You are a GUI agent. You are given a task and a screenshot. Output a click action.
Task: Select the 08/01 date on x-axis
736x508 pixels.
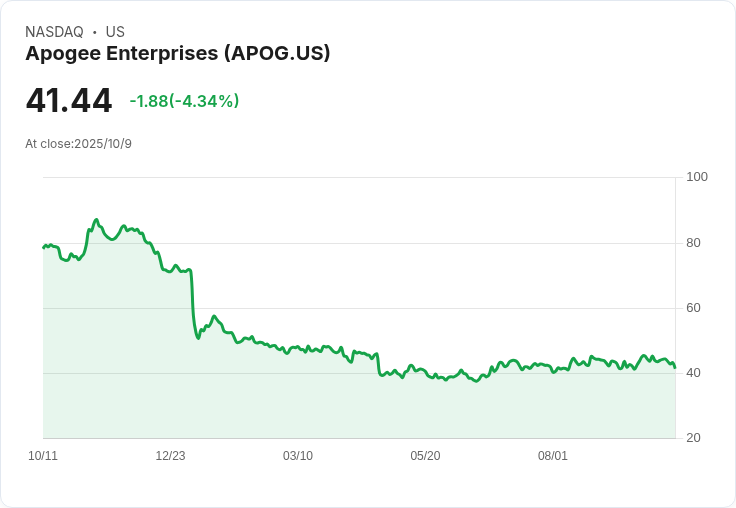[x=553, y=456]
